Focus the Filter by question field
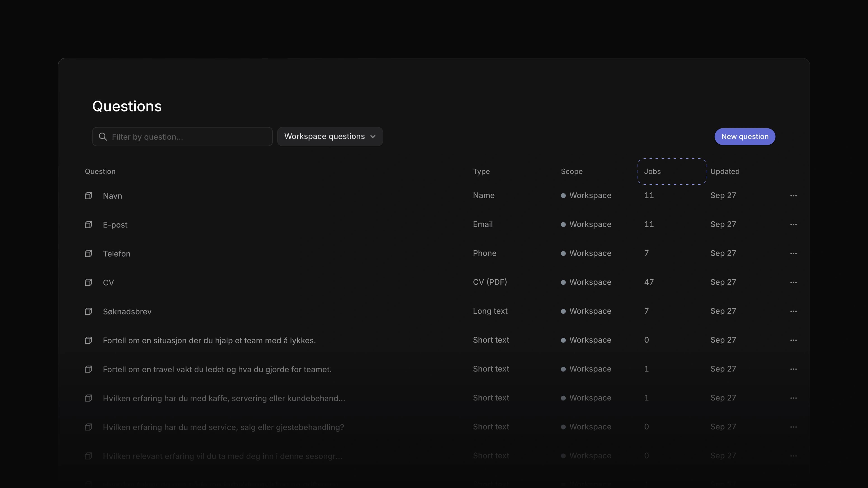Image resolution: width=868 pixels, height=488 pixels. coord(182,137)
